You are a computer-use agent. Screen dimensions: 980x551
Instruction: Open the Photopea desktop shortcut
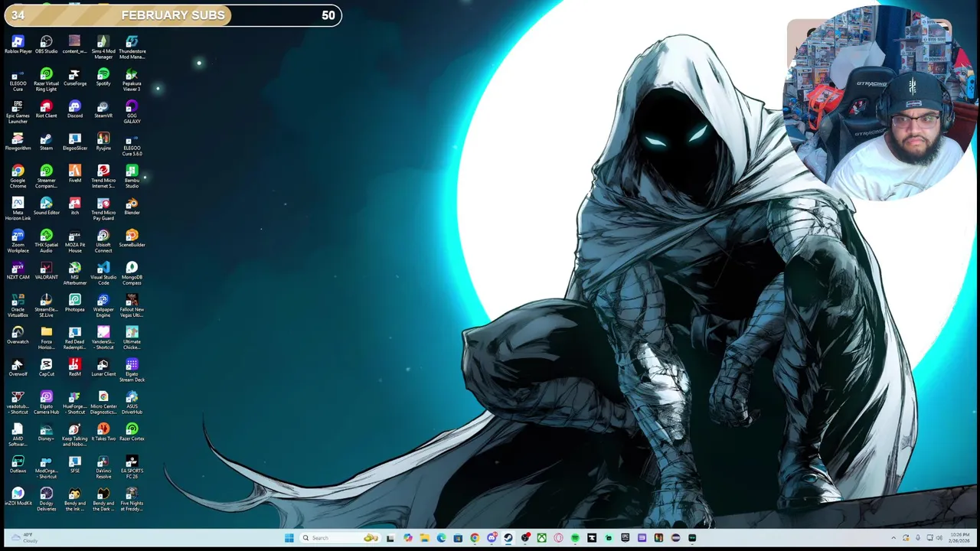click(75, 303)
